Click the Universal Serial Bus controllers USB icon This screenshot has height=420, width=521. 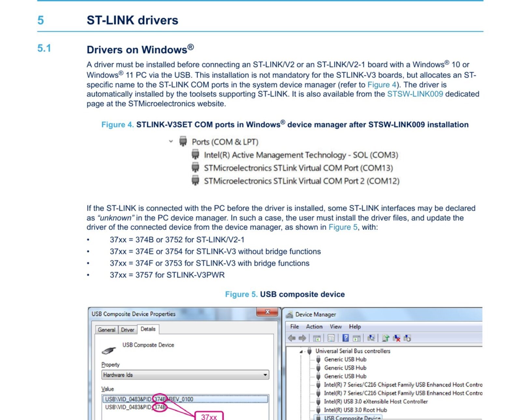point(310,351)
